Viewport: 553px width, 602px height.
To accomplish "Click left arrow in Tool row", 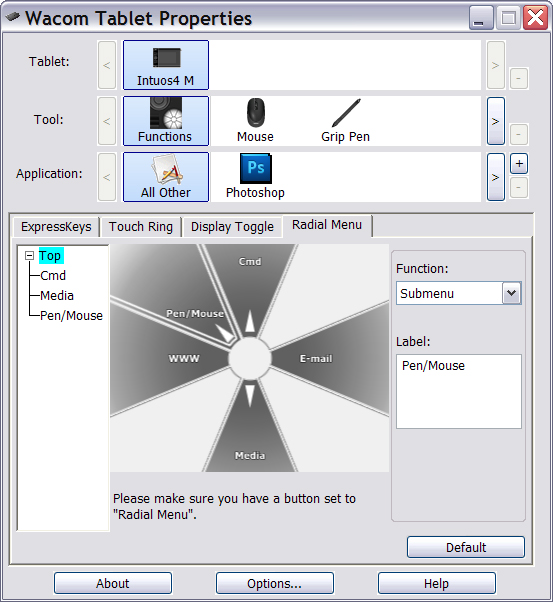I will (107, 121).
